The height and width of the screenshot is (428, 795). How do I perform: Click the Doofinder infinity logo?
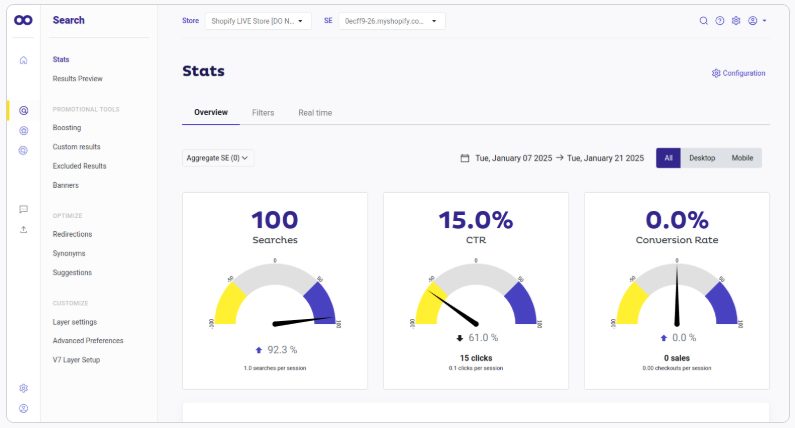[23, 20]
